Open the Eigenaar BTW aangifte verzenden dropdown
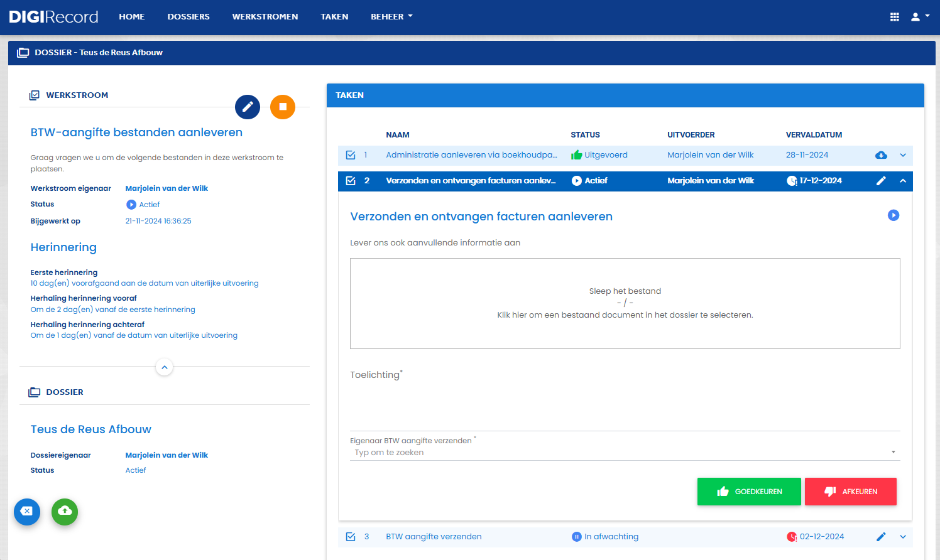940x560 pixels. [x=625, y=452]
